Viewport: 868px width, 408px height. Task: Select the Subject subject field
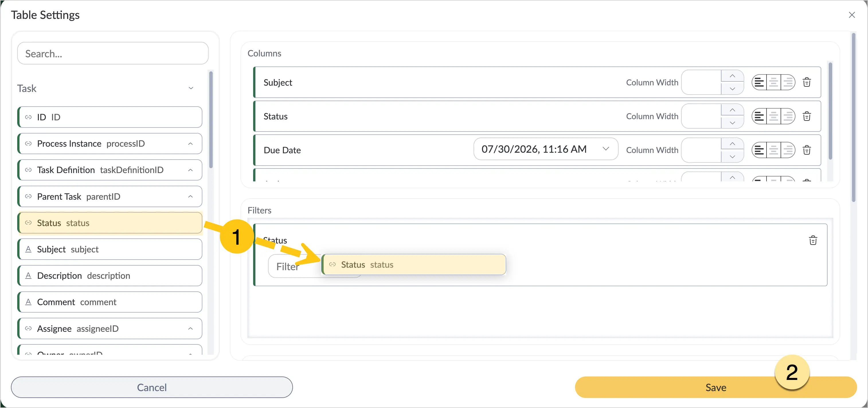110,249
